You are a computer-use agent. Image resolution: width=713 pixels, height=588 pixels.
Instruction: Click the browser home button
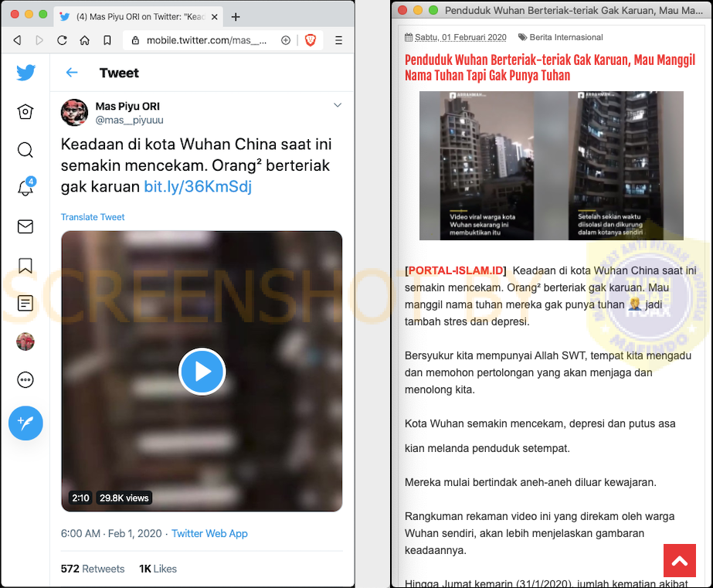84,40
